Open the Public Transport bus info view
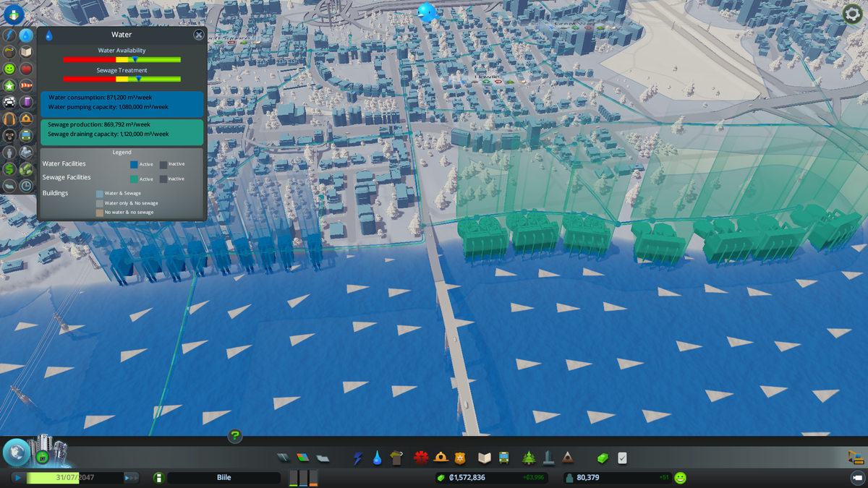This screenshot has width=868, height=488. (x=27, y=136)
